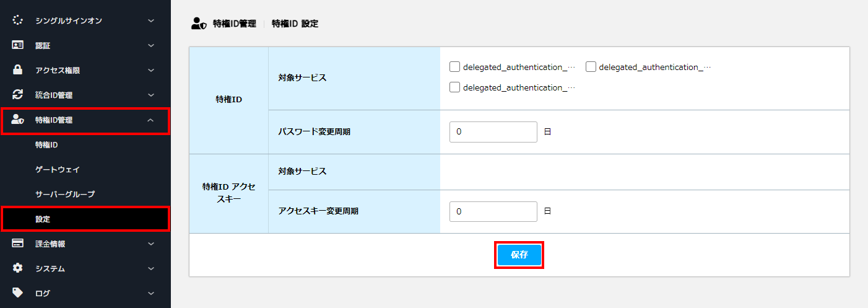Click the 特権ID section header cell
The height and width of the screenshot is (308, 868).
[x=228, y=100]
